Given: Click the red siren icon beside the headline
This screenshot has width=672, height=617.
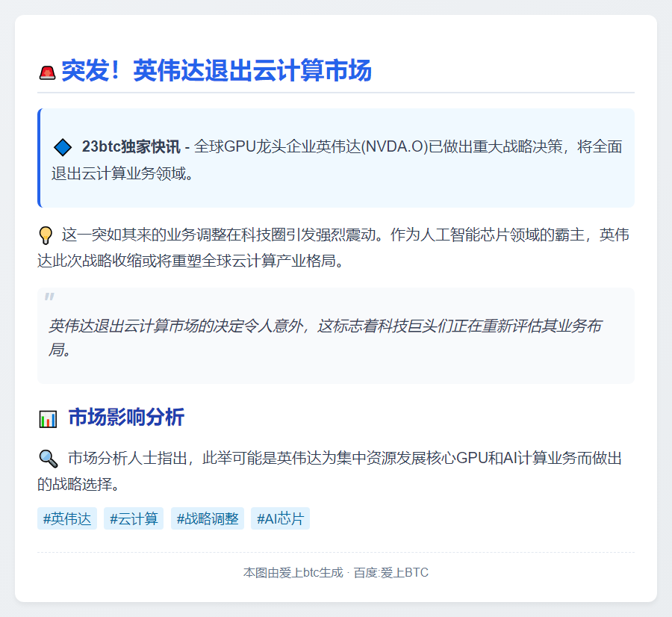Looking at the screenshot, I should (47, 72).
